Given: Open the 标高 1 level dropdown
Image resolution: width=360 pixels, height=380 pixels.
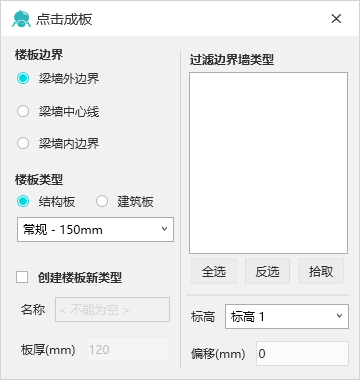Looking at the screenshot, I should pos(287,316).
